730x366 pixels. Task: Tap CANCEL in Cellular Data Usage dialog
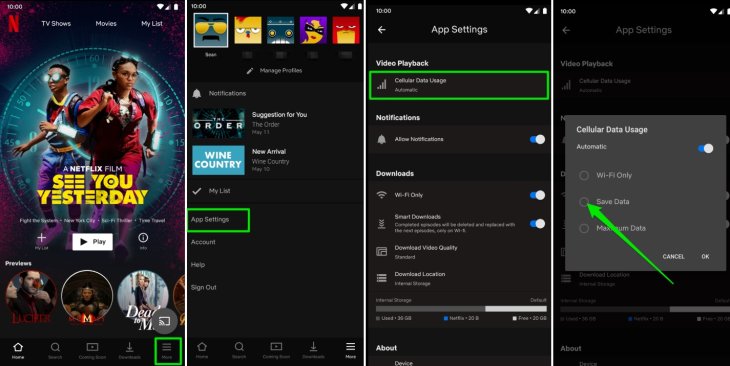pos(674,257)
